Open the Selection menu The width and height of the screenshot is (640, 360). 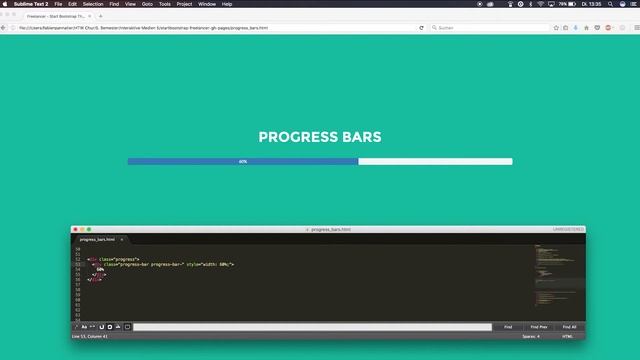(x=93, y=4)
